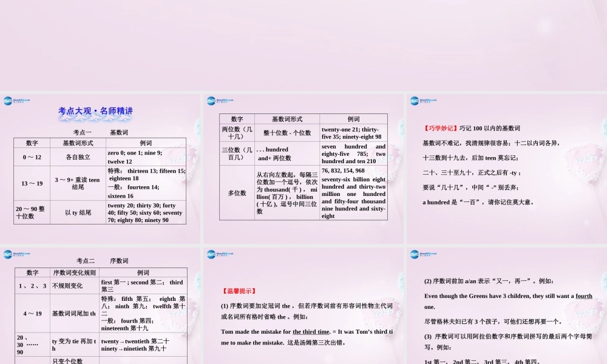Click the logo on the 巧学妙记 slide

[423, 101]
